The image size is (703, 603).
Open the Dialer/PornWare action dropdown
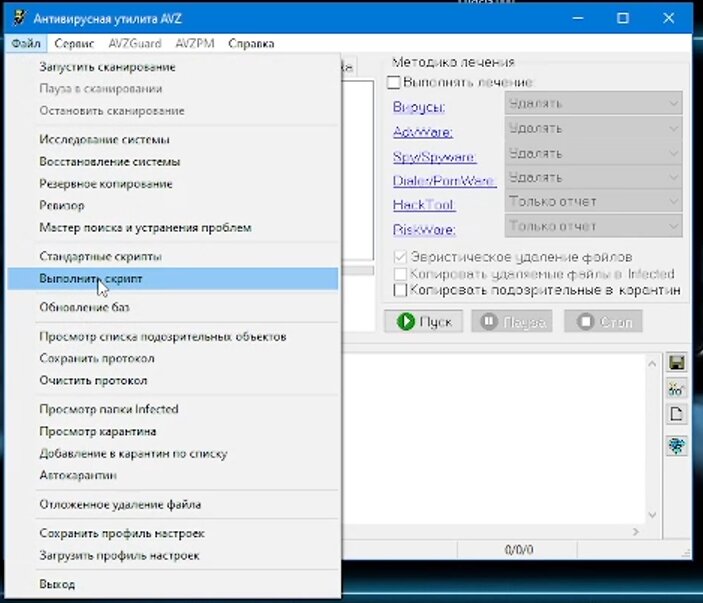pyautogui.click(x=594, y=178)
